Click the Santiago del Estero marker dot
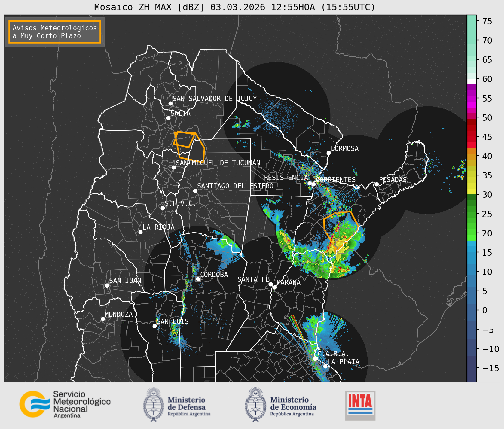This screenshot has width=504, height=429. point(195,191)
